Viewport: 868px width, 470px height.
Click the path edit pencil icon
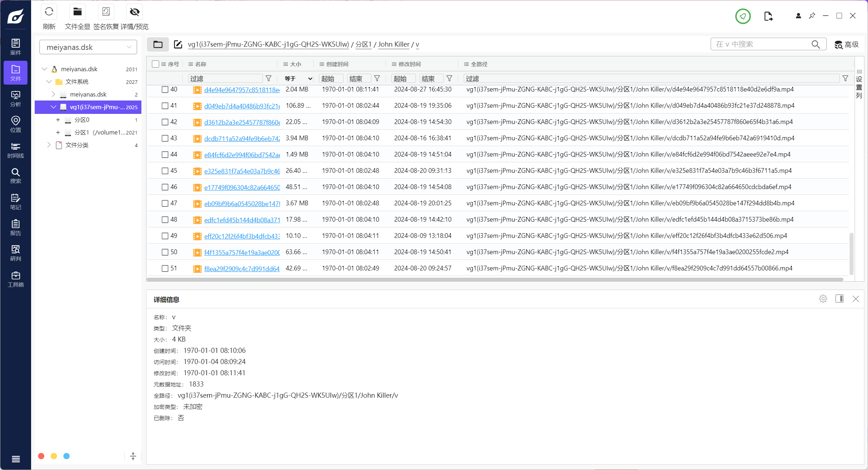pos(178,44)
